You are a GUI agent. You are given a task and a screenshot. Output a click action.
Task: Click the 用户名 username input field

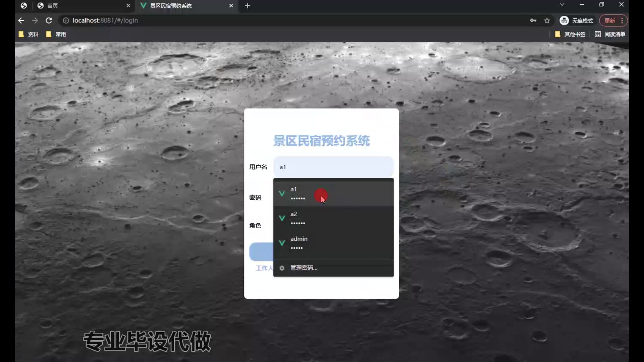coord(333,167)
